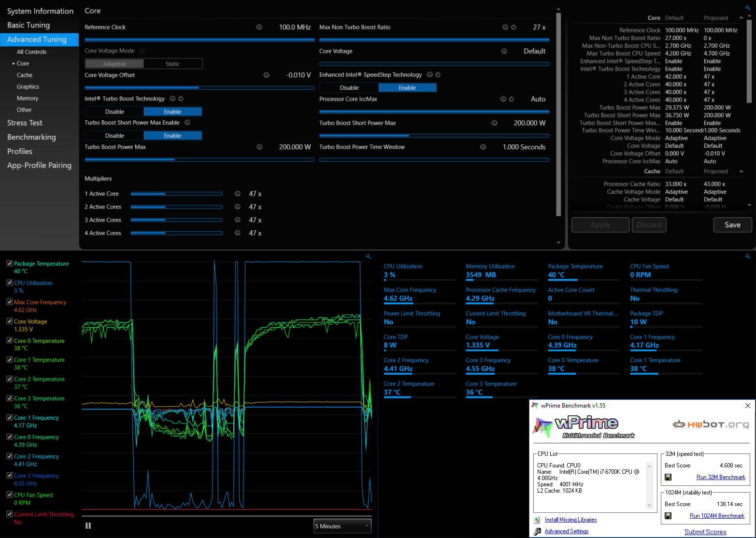
Task: Set Core Voltage Mode to Static
Action: [x=172, y=64]
